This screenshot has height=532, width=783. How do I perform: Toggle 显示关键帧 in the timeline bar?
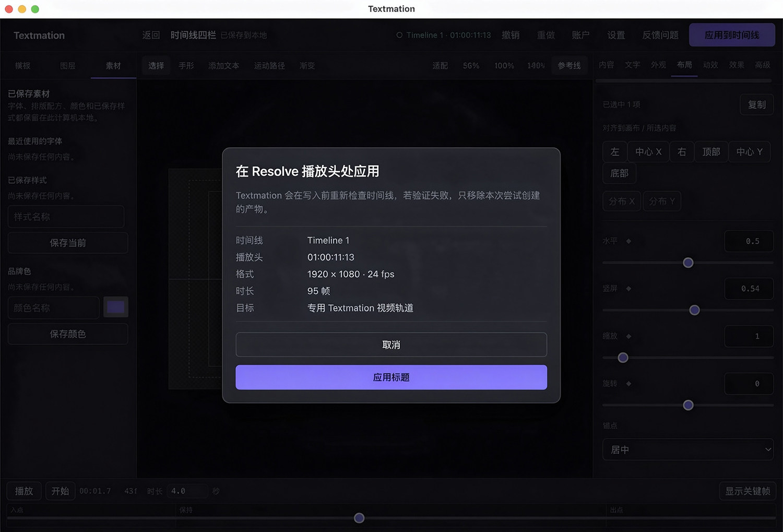(748, 491)
